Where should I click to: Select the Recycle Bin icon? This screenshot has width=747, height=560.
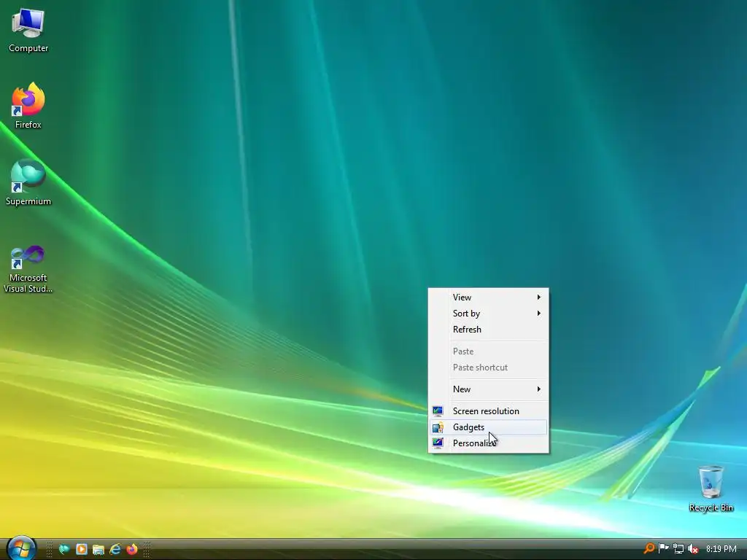point(711,489)
